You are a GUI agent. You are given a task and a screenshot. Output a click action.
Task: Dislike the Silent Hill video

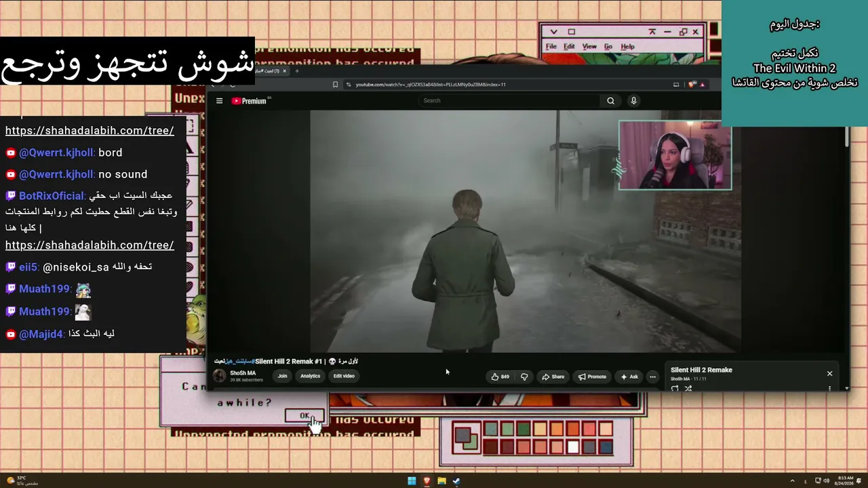[524, 377]
